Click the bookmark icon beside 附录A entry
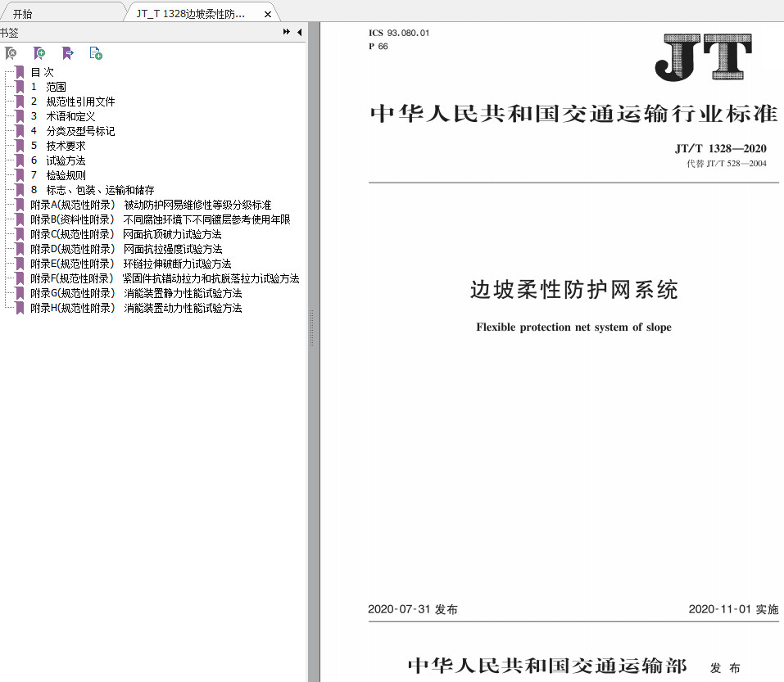 point(18,204)
